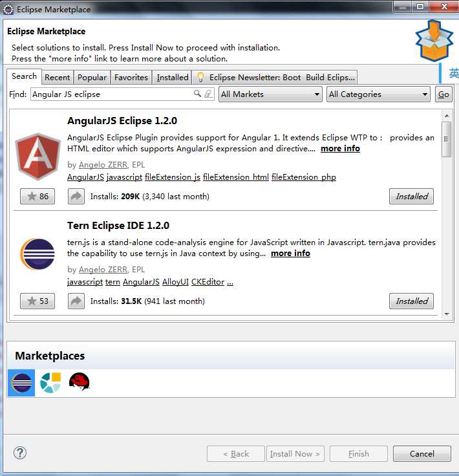Screen dimensions: 459x476
Task: Click the Eclipse Marketplace title bar icon
Action: point(8,10)
